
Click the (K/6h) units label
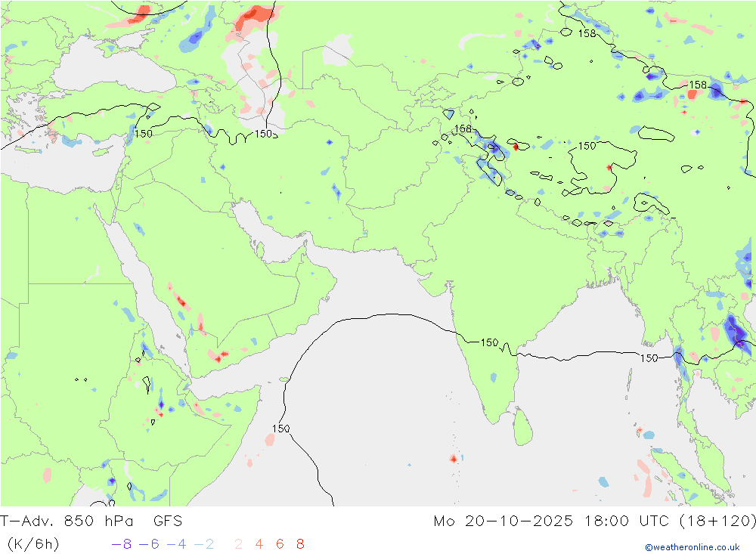(x=33, y=544)
